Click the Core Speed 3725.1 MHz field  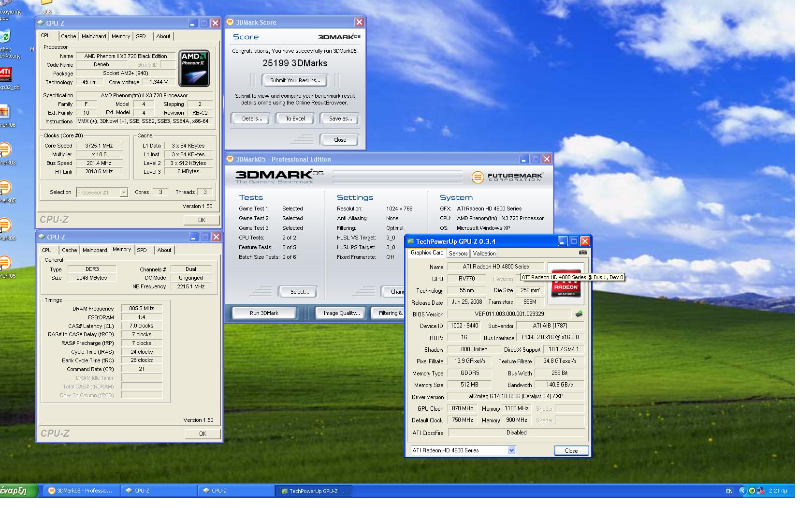click(x=99, y=146)
